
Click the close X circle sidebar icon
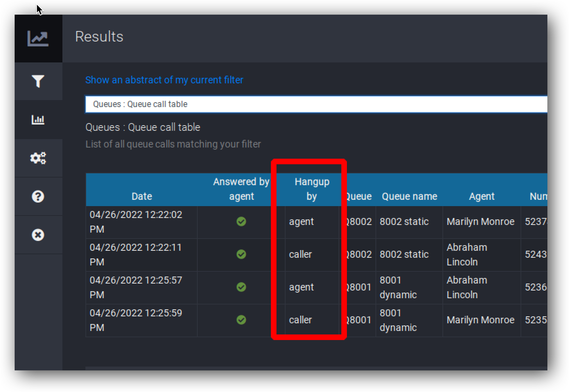tap(38, 235)
